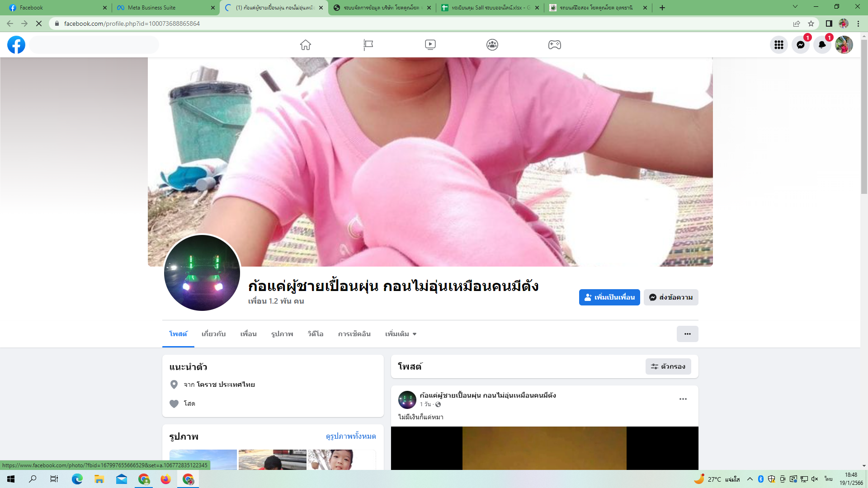This screenshot has width=868, height=488.
Task: Open the Facebook Home icon
Action: click(x=306, y=45)
